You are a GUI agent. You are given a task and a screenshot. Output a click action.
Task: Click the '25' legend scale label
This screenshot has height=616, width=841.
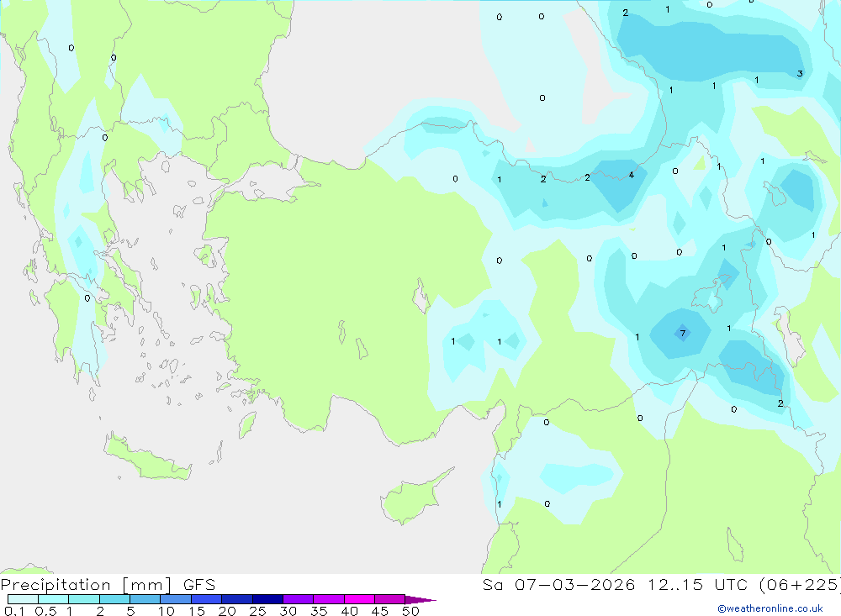(257, 611)
